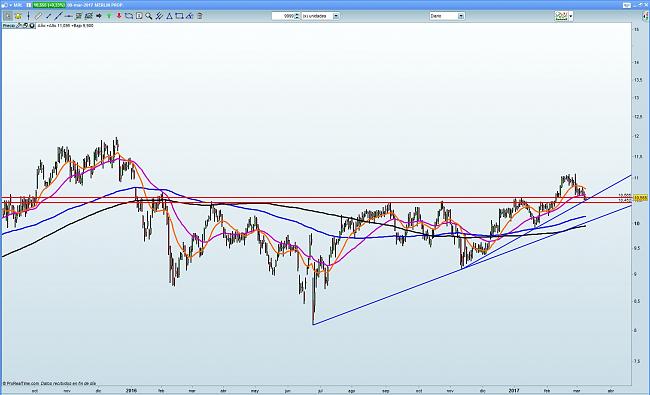Click the 2017 label on the time axis

(514, 390)
